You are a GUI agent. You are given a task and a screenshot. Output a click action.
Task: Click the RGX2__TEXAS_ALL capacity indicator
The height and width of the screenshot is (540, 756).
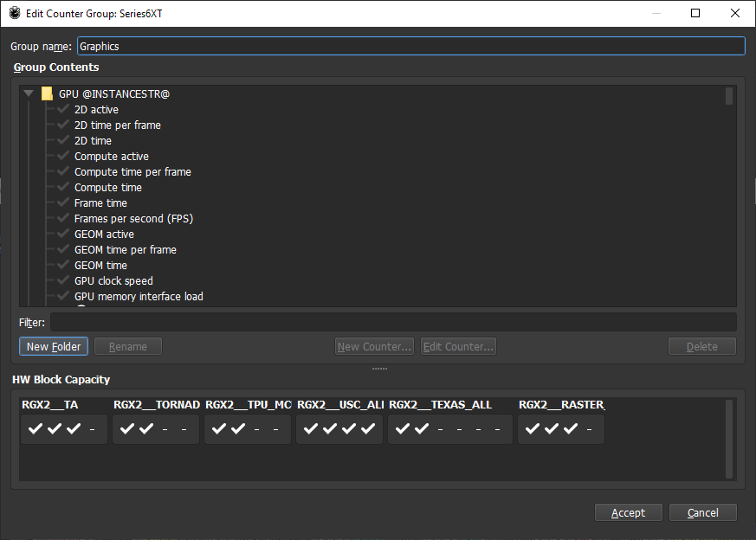(x=449, y=428)
